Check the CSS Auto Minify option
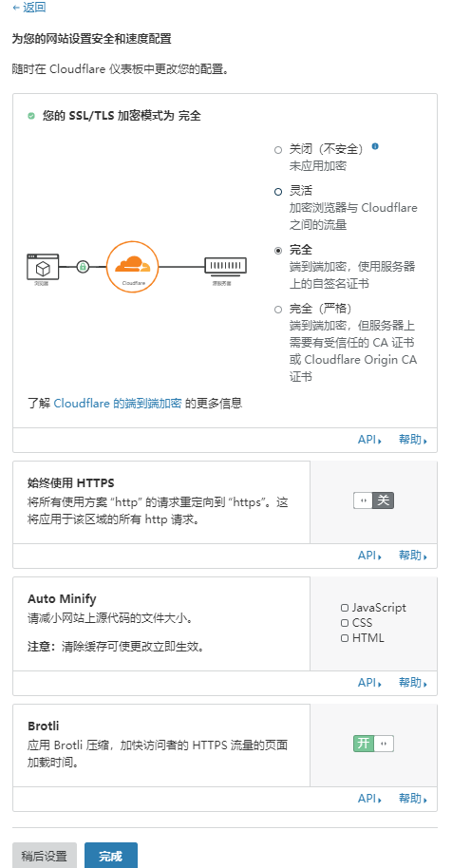Screen dimensions: 452x868 (x=345, y=623)
